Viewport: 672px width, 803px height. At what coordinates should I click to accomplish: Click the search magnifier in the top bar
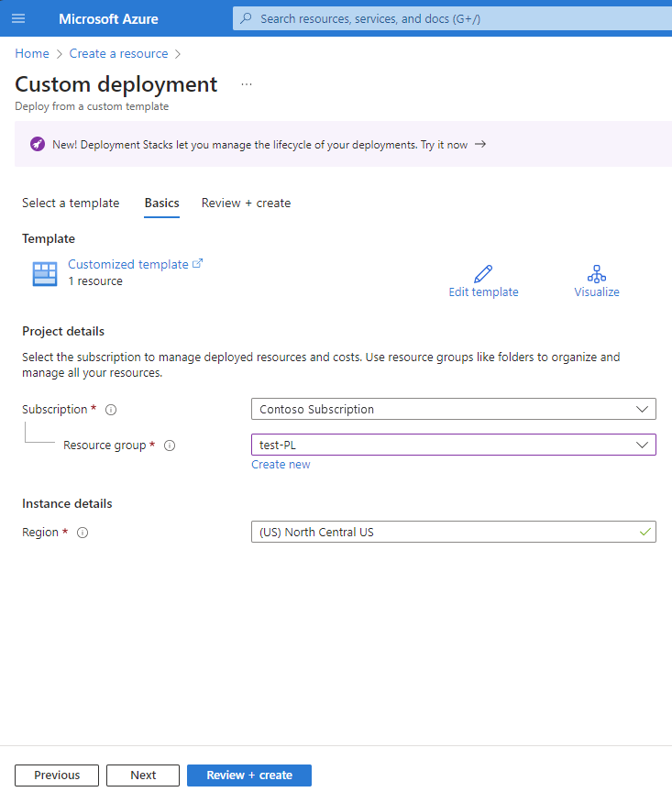tap(244, 18)
